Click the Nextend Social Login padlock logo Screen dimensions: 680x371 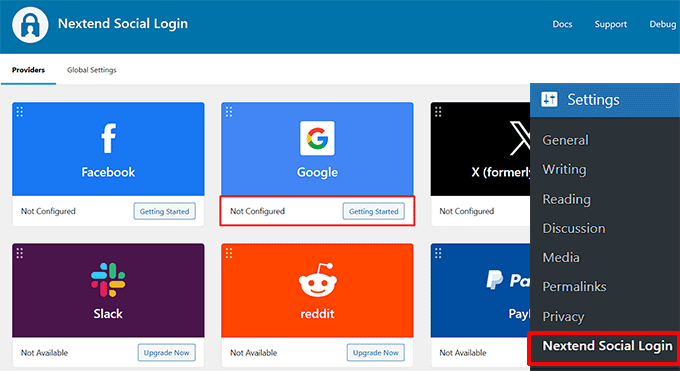click(x=30, y=25)
